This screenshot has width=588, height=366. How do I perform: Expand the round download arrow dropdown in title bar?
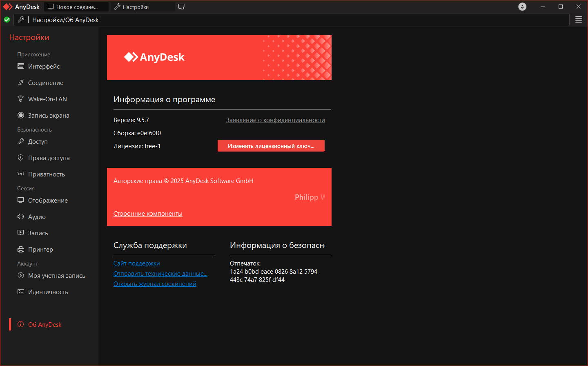[522, 7]
